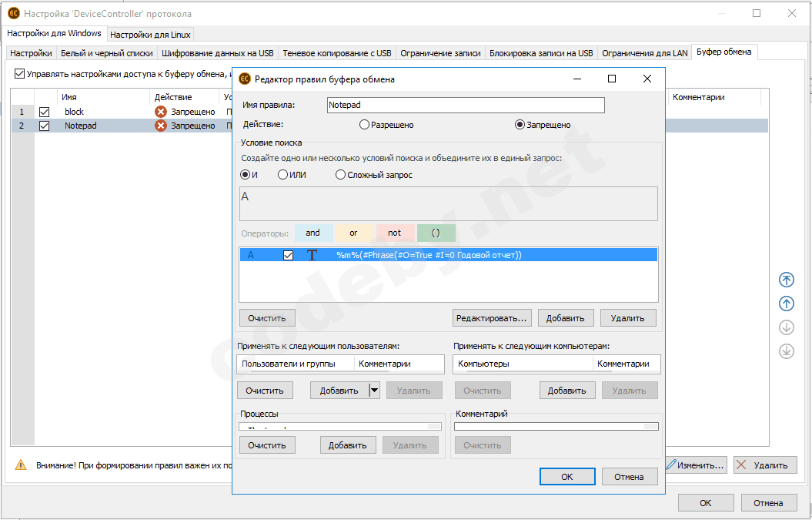Click the Комментарий input field
812x520 pixels.
[x=556, y=426]
